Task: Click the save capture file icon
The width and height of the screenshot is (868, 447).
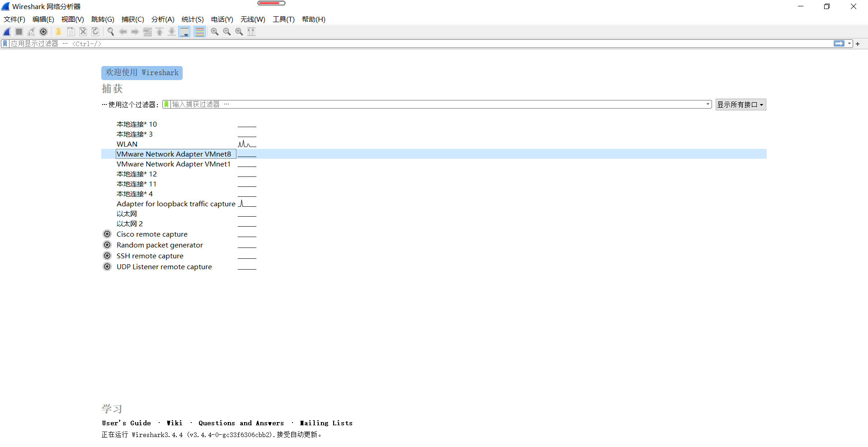Action: (71, 32)
